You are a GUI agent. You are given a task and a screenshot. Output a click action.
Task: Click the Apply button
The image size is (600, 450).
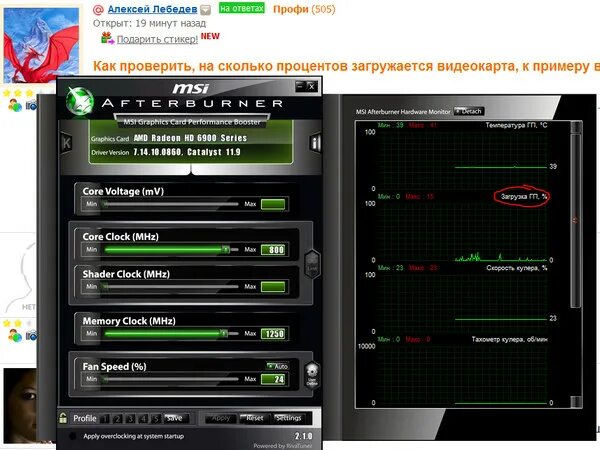220,418
